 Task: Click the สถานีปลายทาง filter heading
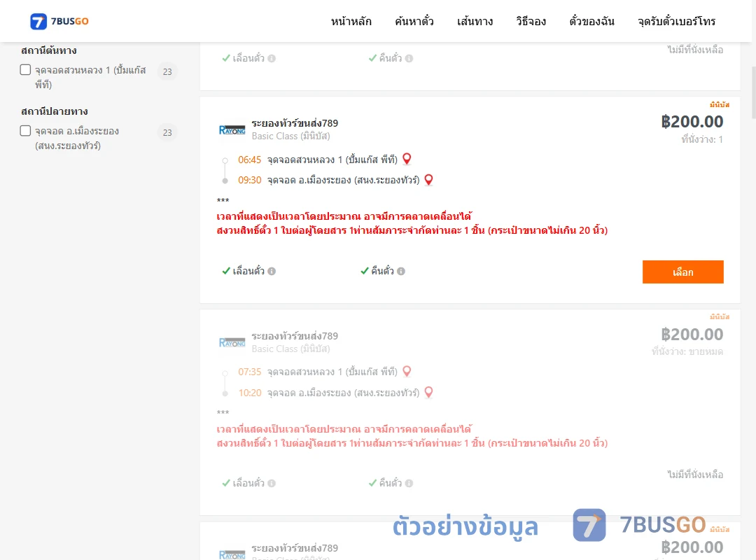(x=55, y=111)
